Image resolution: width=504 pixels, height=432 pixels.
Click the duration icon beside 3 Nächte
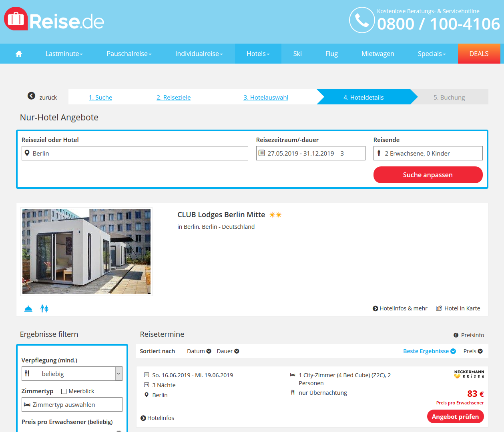click(x=147, y=385)
